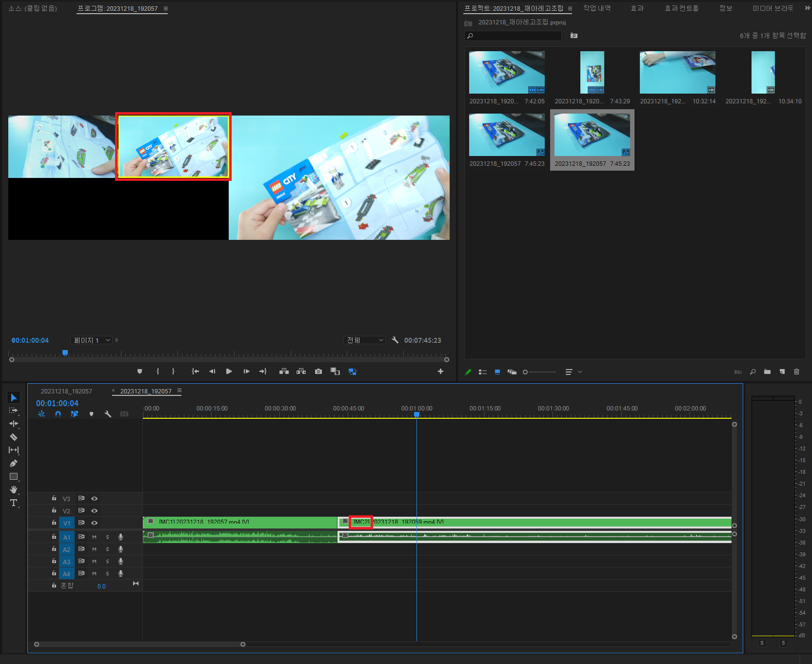The image size is (812, 664).
Task: Select the Razor tool
Action: pyautogui.click(x=14, y=437)
